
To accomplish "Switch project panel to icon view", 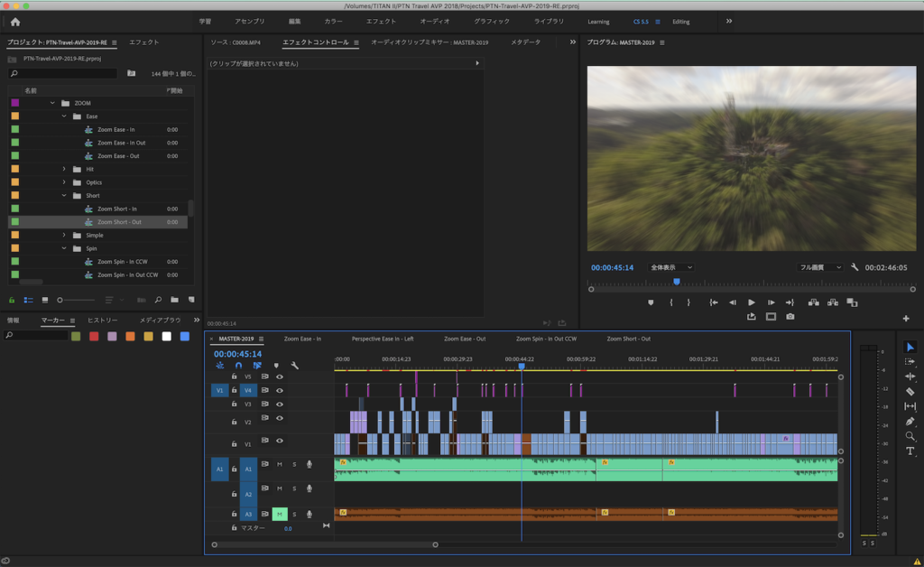I will pos(45,300).
